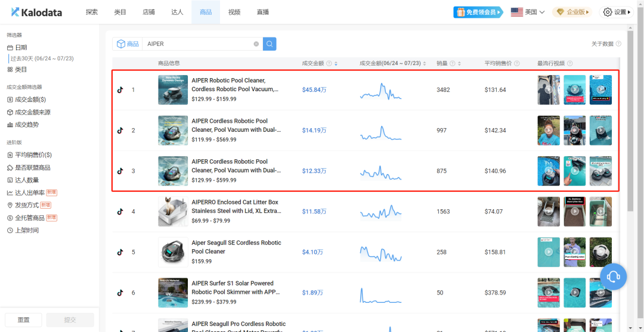
Task: Clear the AIPER search text
Action: (x=256, y=44)
